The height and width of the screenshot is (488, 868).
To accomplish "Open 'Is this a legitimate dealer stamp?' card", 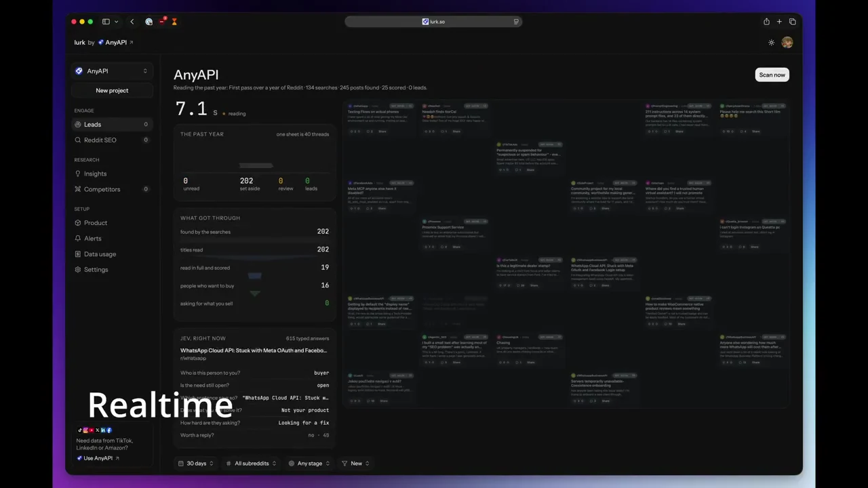I will pyautogui.click(x=529, y=272).
